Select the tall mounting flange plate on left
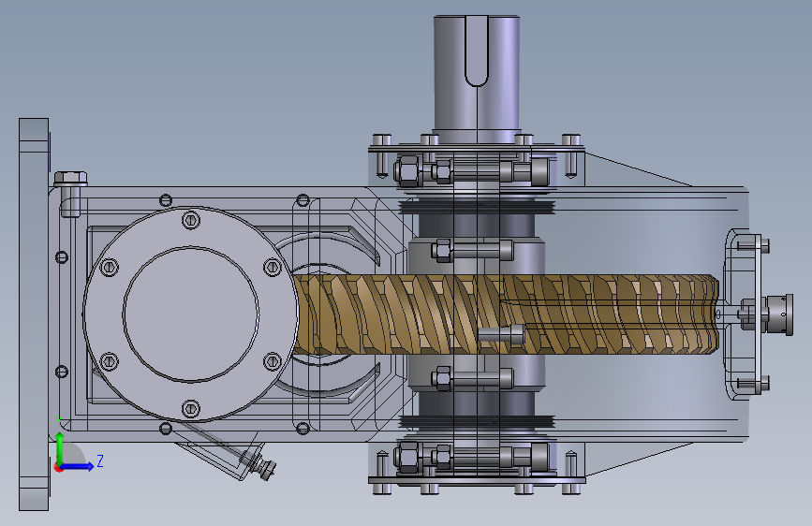 [x=34, y=314]
